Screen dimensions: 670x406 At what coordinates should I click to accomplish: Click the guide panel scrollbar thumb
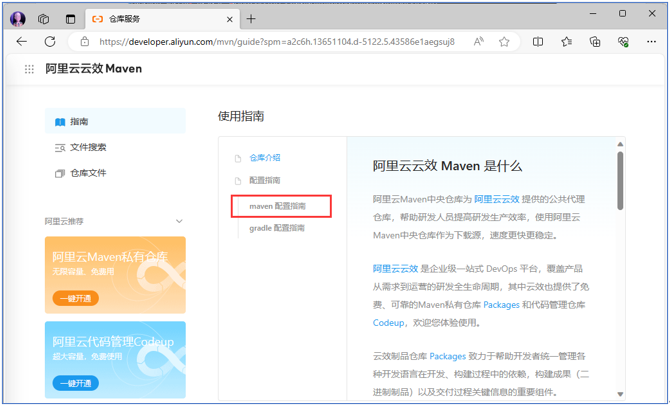620,181
